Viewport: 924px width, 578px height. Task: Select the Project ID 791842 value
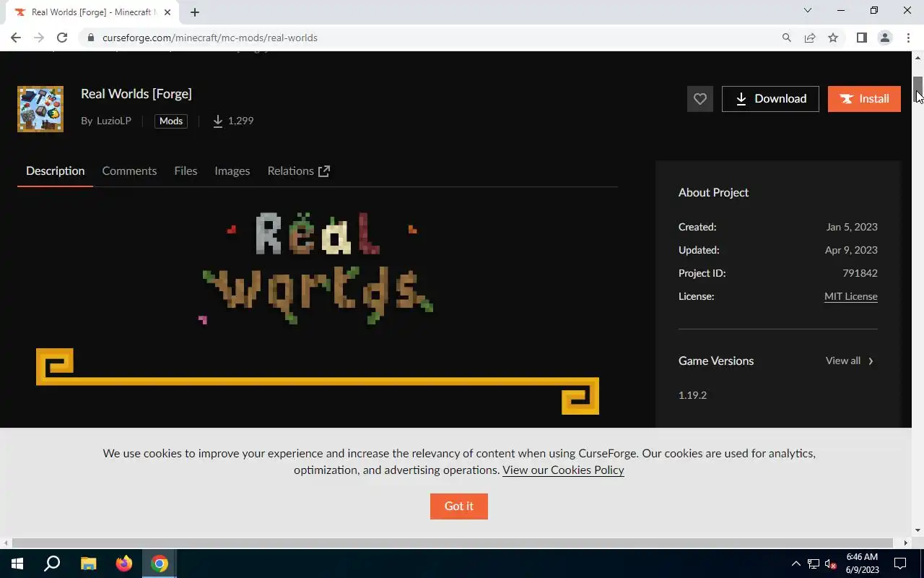[x=860, y=273]
